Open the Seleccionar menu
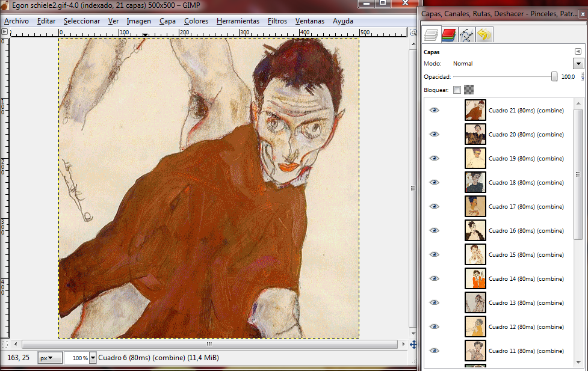This screenshot has height=371, width=588. tap(82, 21)
